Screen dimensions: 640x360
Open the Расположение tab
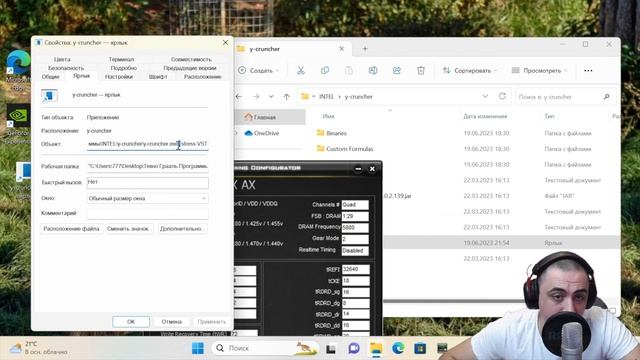coord(202,77)
